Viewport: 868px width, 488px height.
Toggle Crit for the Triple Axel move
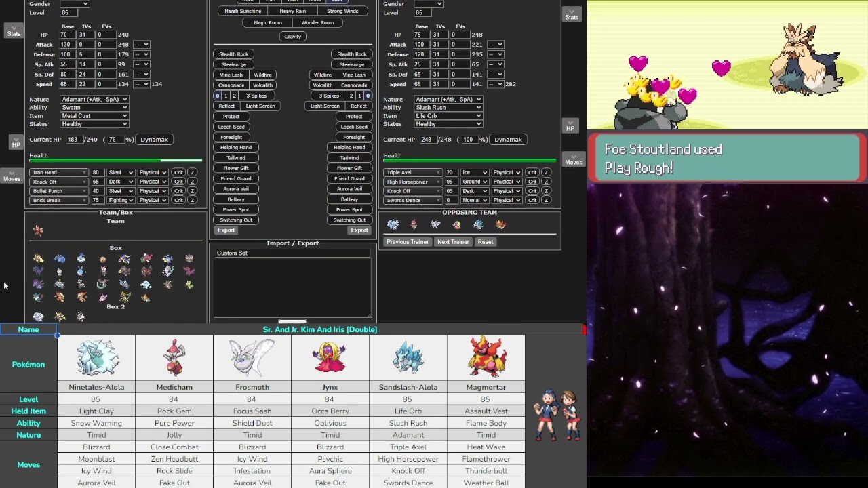[x=532, y=172]
